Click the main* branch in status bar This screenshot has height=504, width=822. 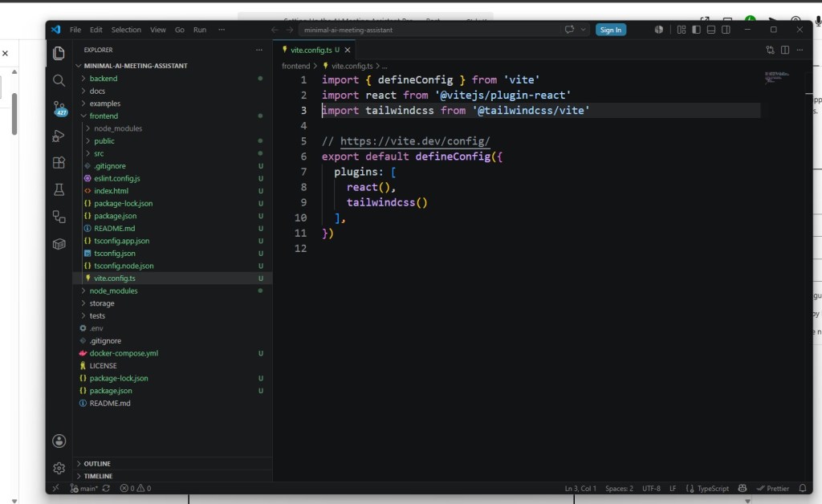pos(83,488)
